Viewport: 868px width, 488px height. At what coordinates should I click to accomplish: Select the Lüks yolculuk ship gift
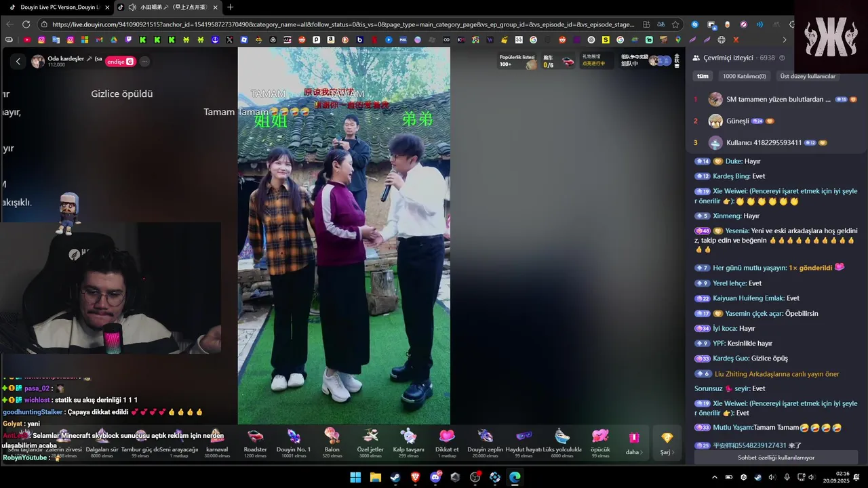click(x=562, y=436)
